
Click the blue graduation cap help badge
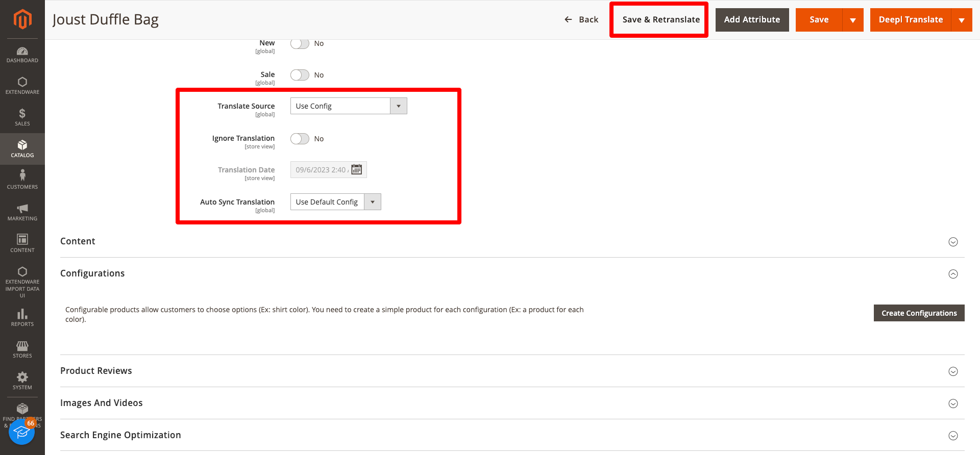coord(21,432)
